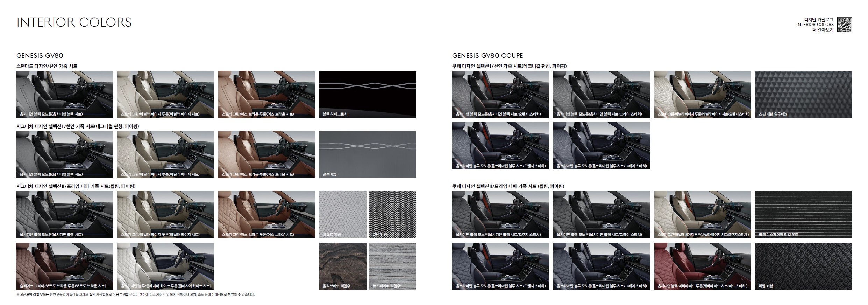The height and width of the screenshot is (305, 868).
Task: Select ultramarine blue/glacier white two-tone interior image
Action: tap(165, 266)
